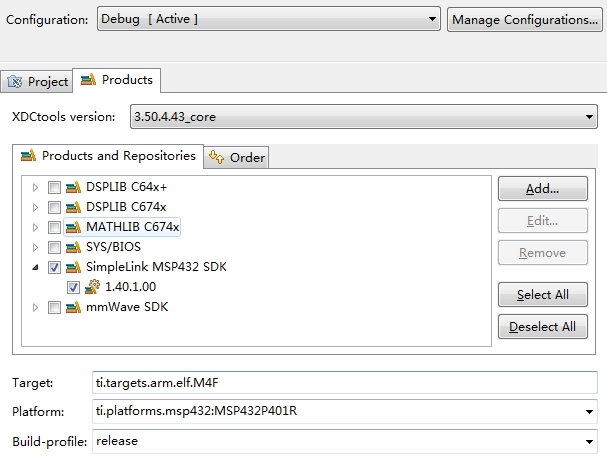The height and width of the screenshot is (464, 607).
Task: Click the MATHLIB C674x books icon
Action: point(73,227)
